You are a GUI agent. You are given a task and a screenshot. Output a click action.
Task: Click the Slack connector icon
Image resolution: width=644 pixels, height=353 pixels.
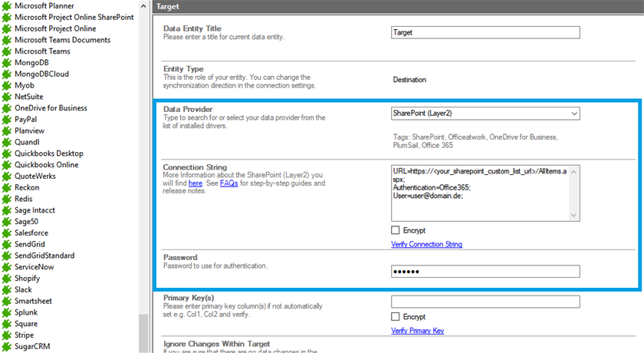pos(7,289)
